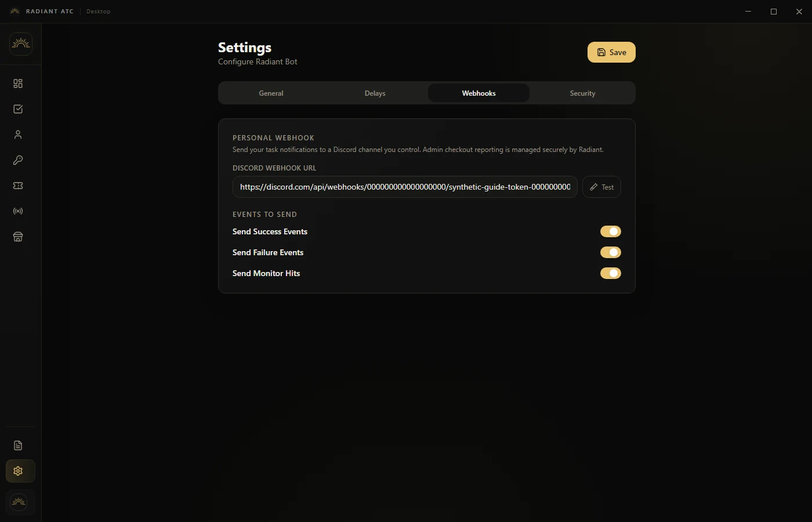Viewport: 812px width, 522px height.
Task: Click the settings gear icon
Action: [x=20, y=471]
